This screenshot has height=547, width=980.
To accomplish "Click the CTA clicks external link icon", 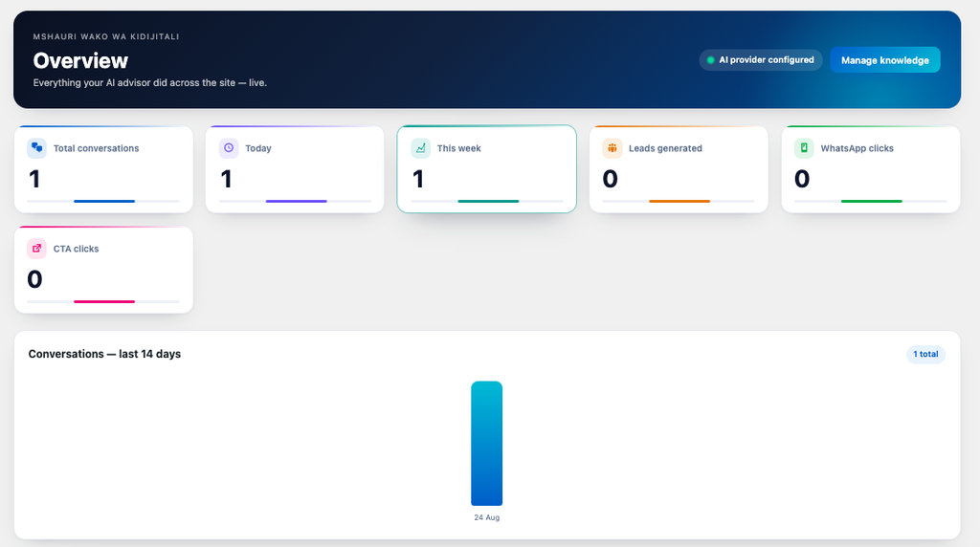I will 37,249.
